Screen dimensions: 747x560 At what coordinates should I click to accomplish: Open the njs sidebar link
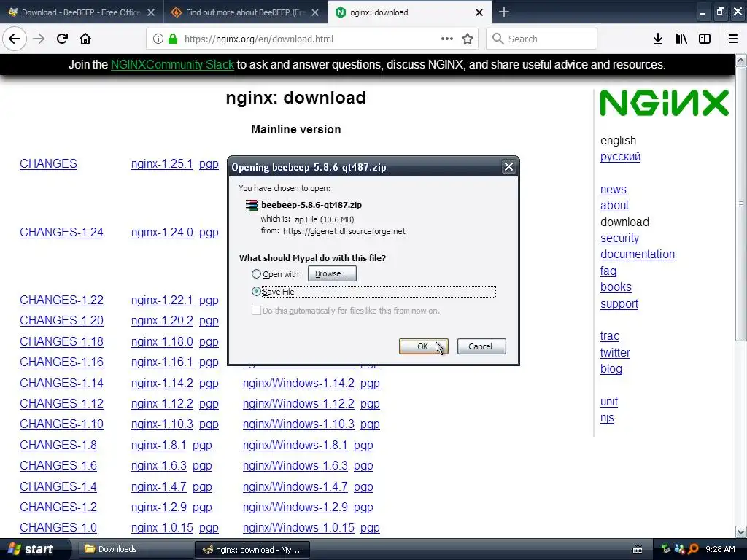607,417
